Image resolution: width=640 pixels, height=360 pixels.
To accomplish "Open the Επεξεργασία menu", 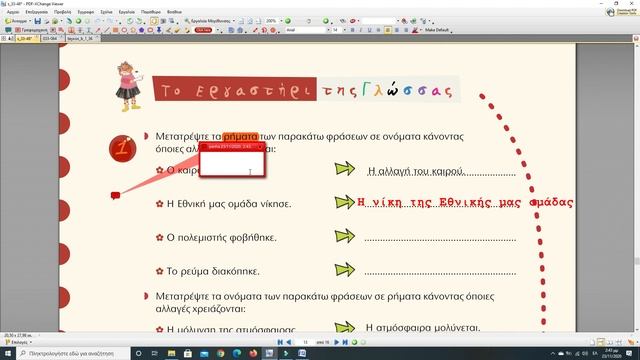I will [x=36, y=12].
